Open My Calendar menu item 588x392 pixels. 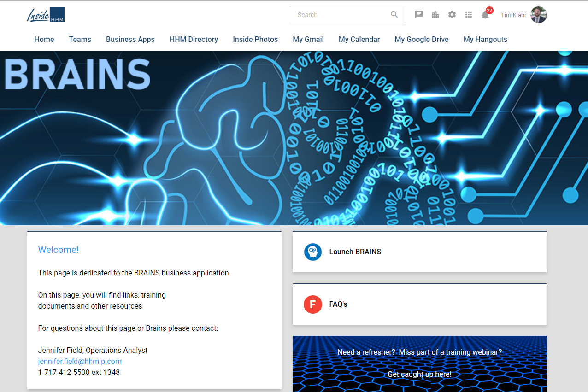359,39
